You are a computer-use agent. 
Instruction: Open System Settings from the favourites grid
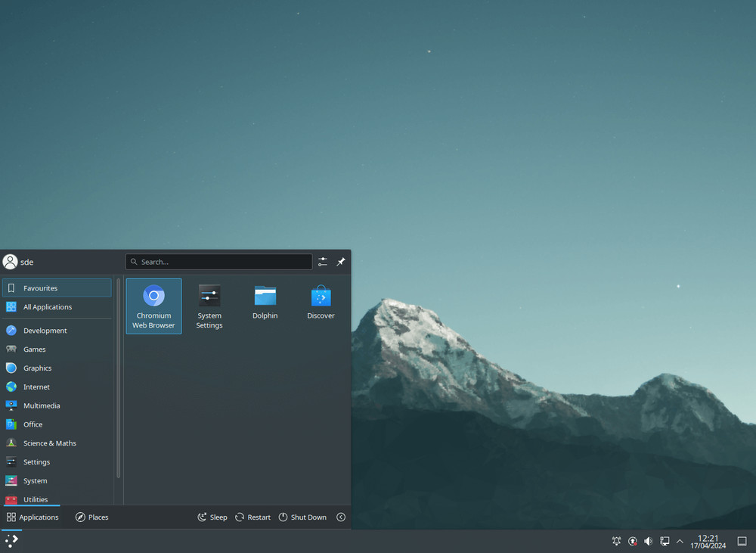[x=209, y=306]
